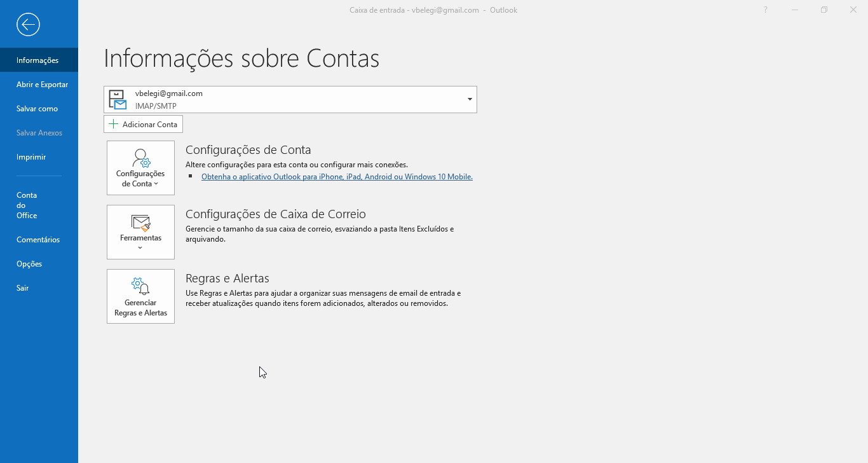The image size is (868, 463).
Task: Open the Imprimir page
Action: click(39, 157)
